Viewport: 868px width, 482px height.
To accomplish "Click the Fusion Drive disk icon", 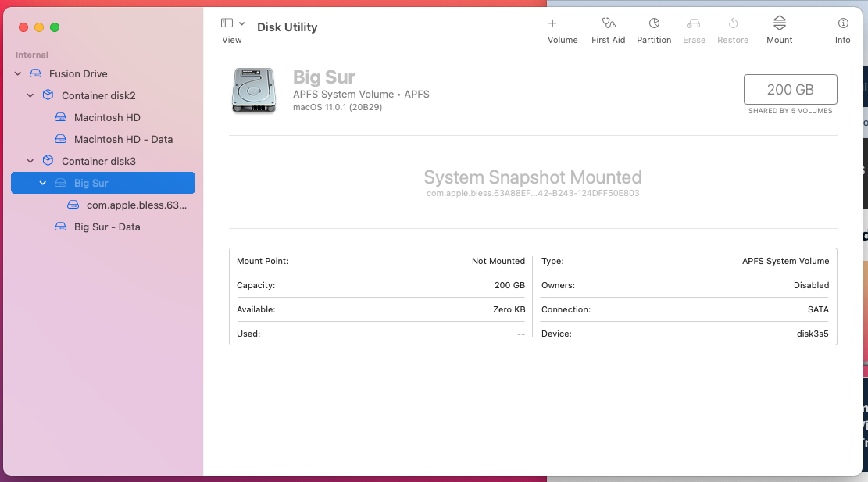I will pyautogui.click(x=35, y=73).
